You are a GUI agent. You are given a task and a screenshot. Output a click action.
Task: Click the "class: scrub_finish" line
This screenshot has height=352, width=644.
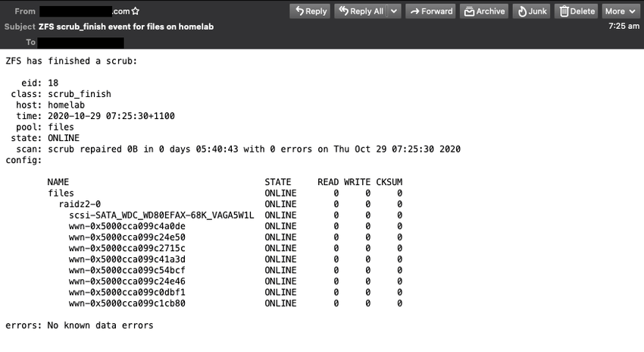pyautogui.click(x=61, y=94)
